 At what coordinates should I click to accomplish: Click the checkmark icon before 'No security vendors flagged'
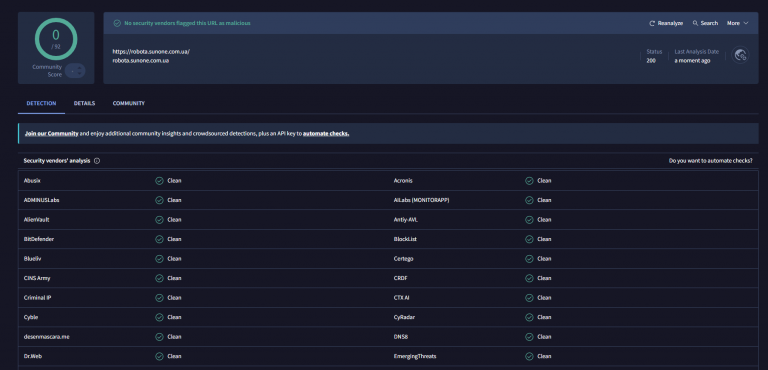117,23
